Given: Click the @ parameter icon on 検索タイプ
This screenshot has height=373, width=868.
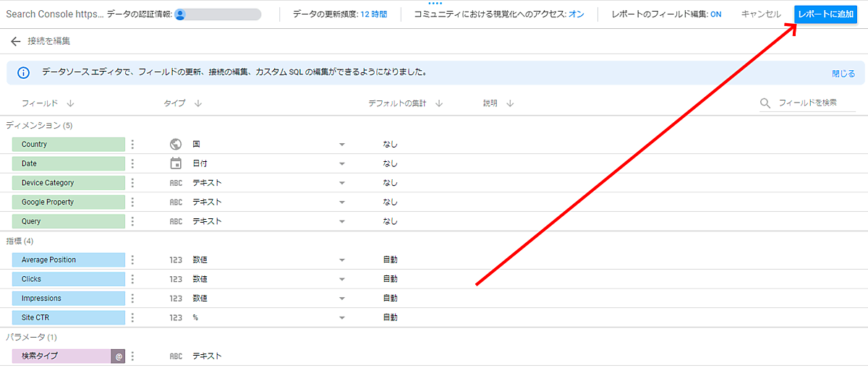Looking at the screenshot, I should [x=119, y=356].
